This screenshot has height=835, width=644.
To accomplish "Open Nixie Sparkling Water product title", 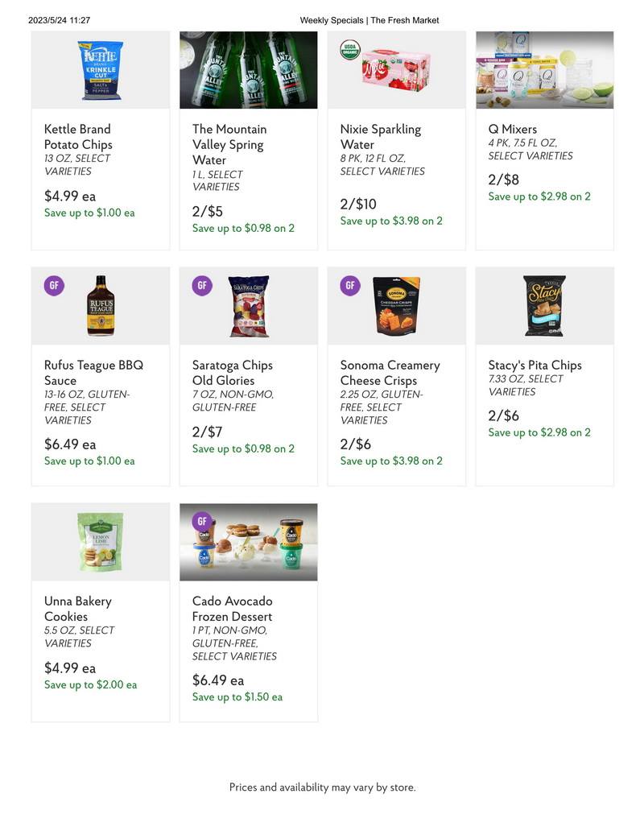I will pyautogui.click(x=381, y=137).
